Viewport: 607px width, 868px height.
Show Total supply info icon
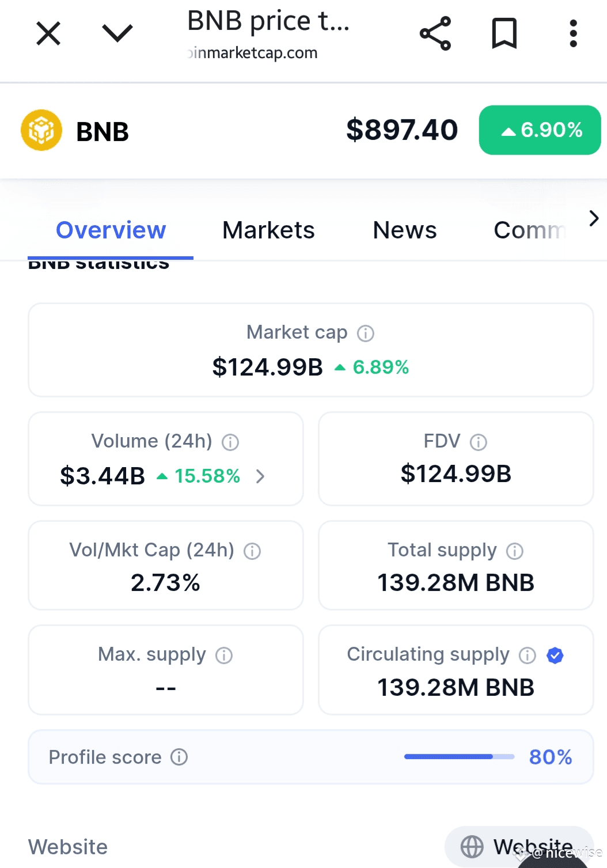point(515,551)
